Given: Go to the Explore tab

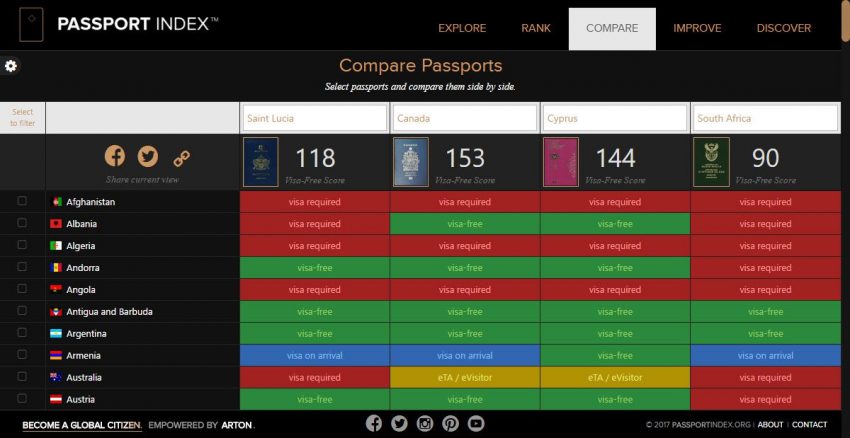Looking at the screenshot, I should [x=462, y=28].
